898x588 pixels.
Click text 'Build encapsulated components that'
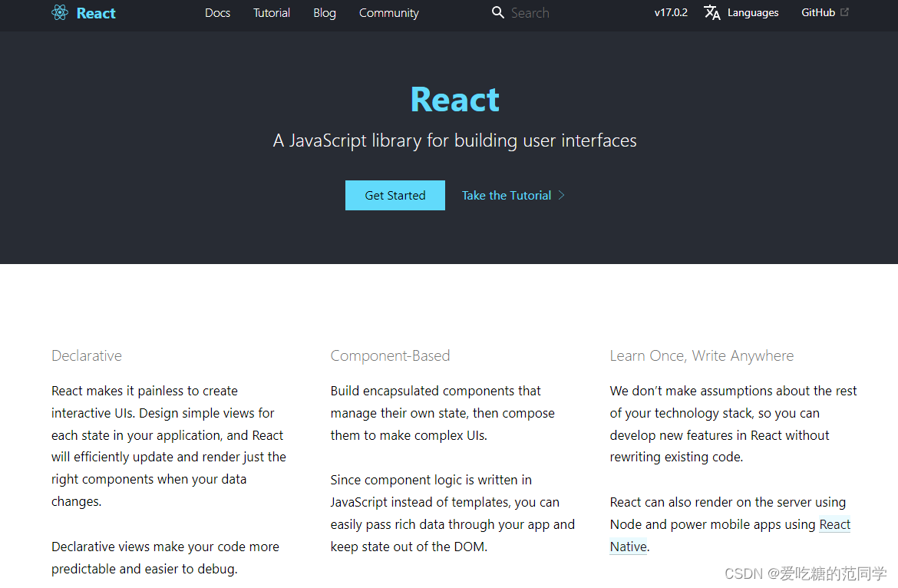pyautogui.click(x=435, y=391)
